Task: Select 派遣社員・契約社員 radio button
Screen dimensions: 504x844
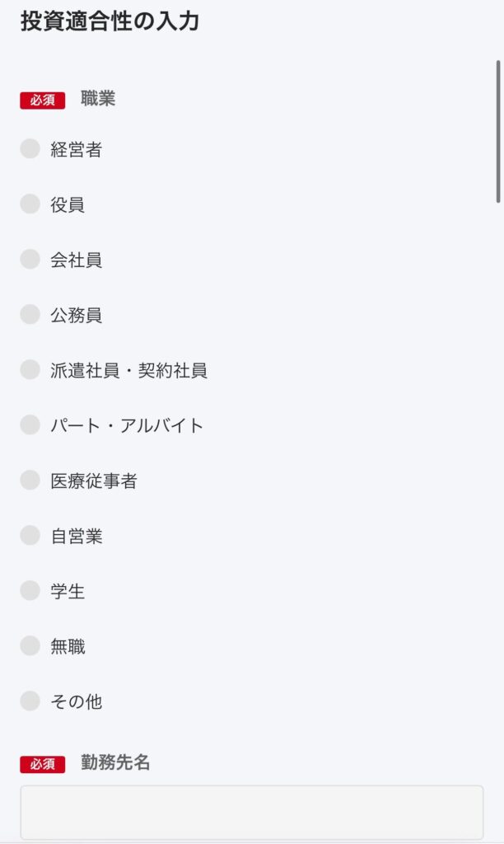Action: point(30,370)
